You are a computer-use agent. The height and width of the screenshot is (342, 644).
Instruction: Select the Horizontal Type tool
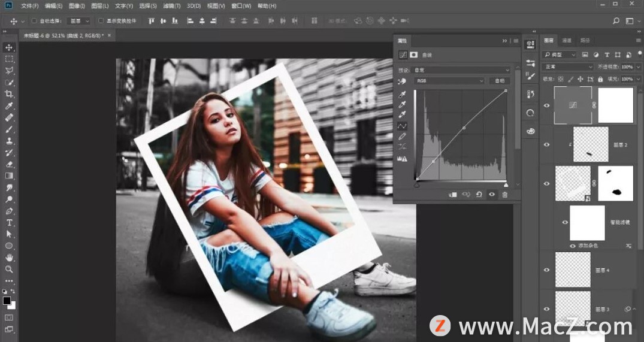(9, 223)
